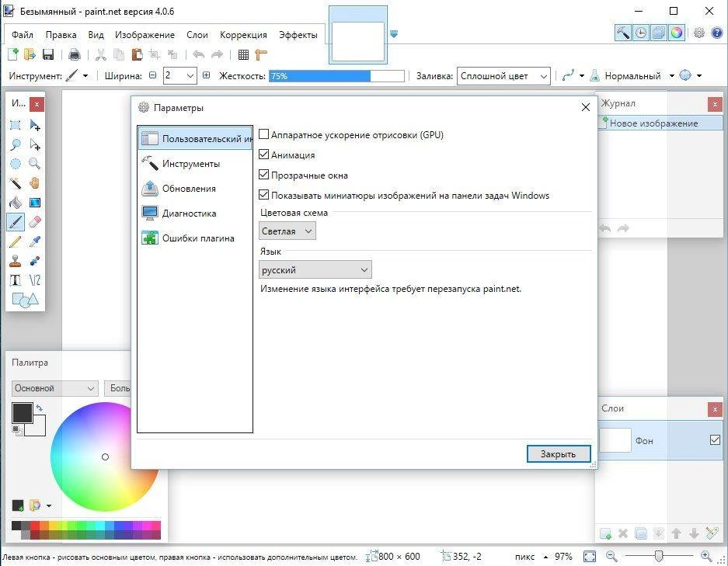Image resolution: width=728 pixels, height=566 pixels.
Task: Uncheck the Прозрачные окна checkbox
Action: click(263, 175)
